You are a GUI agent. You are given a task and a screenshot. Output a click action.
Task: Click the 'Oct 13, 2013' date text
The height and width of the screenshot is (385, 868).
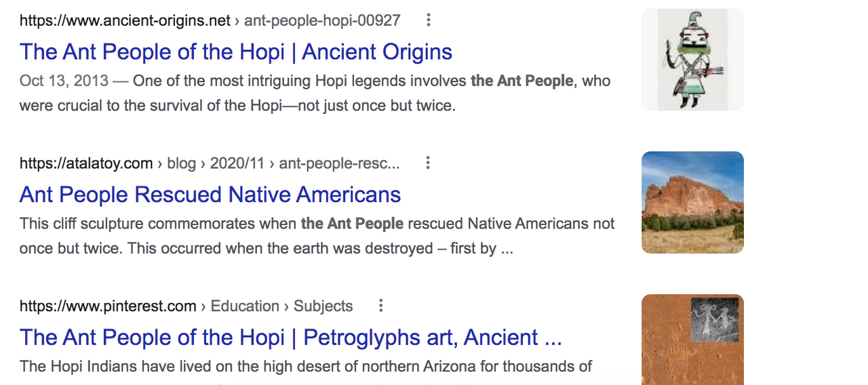64,81
